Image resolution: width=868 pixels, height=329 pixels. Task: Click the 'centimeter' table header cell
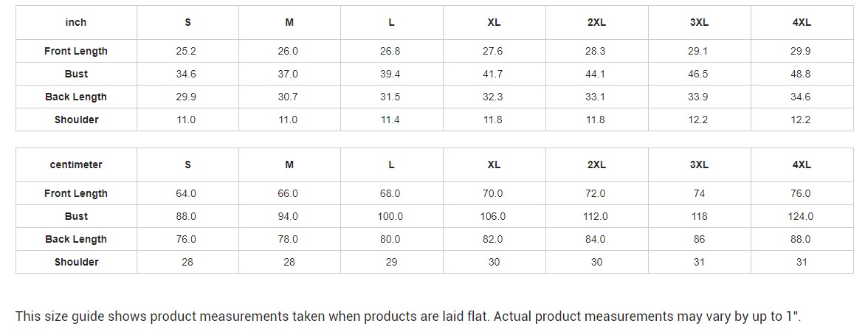(x=76, y=164)
